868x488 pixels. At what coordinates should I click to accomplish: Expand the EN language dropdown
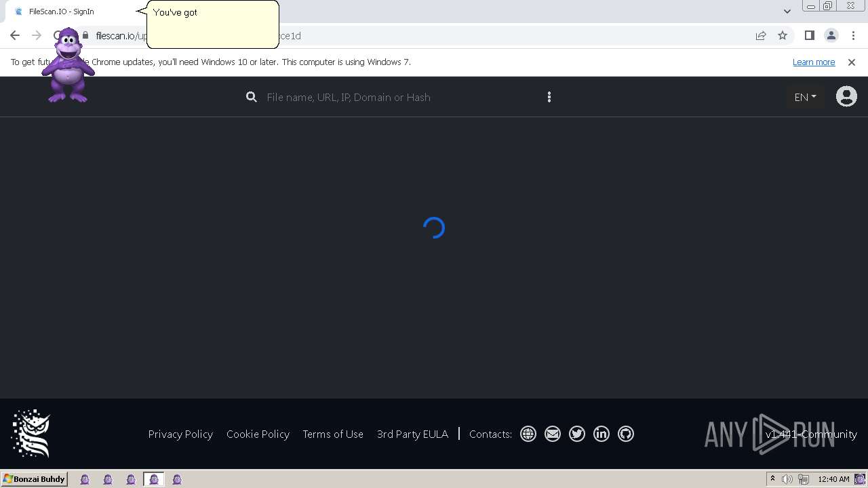(805, 97)
